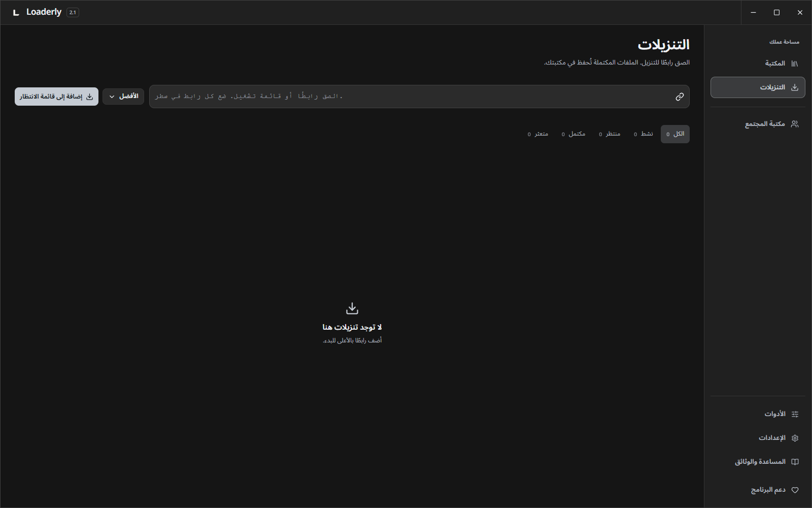
Task: Switch to the مكتمل (Completed) filter tab
Action: pyautogui.click(x=573, y=134)
